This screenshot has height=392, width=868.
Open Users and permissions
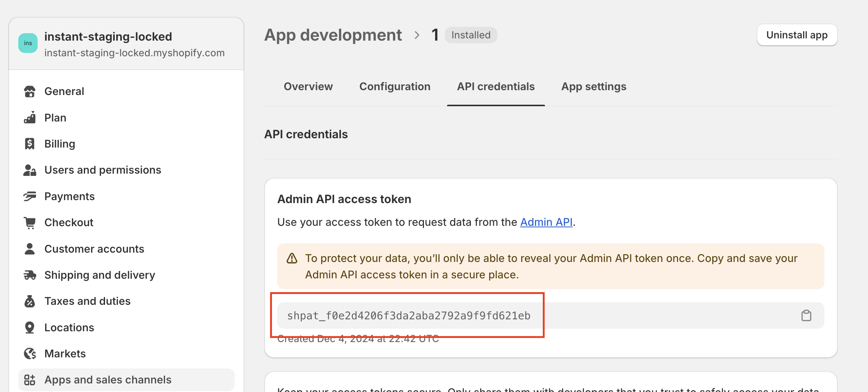point(127,170)
